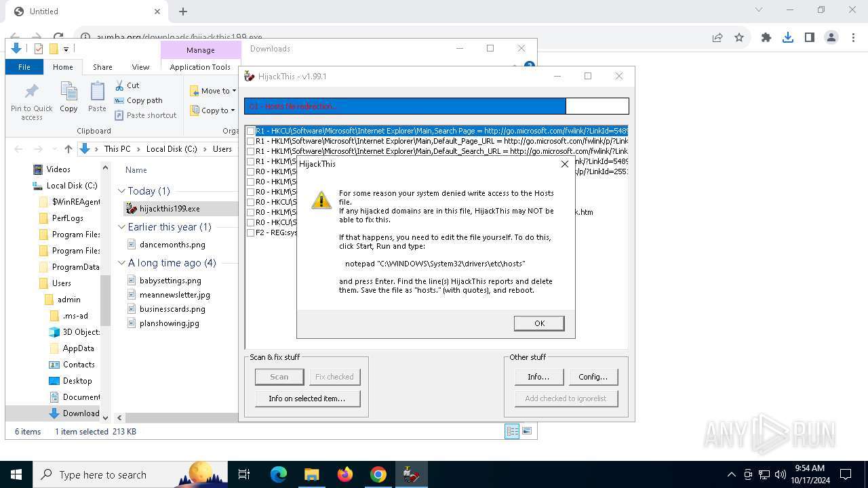
Task: Click the HijackThis scan progress bar
Action: [437, 106]
